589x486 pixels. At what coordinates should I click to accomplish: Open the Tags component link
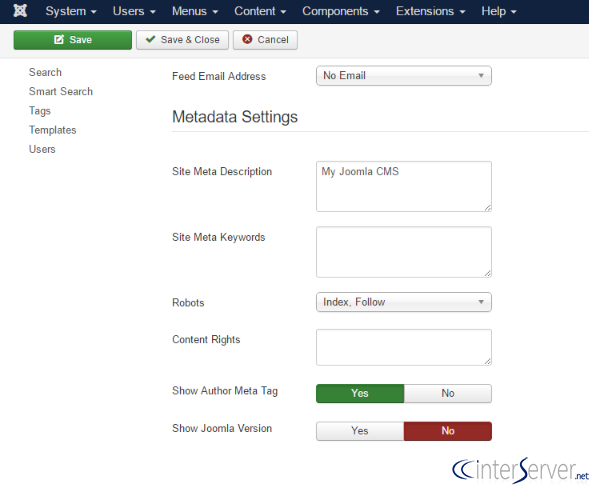[x=39, y=111]
